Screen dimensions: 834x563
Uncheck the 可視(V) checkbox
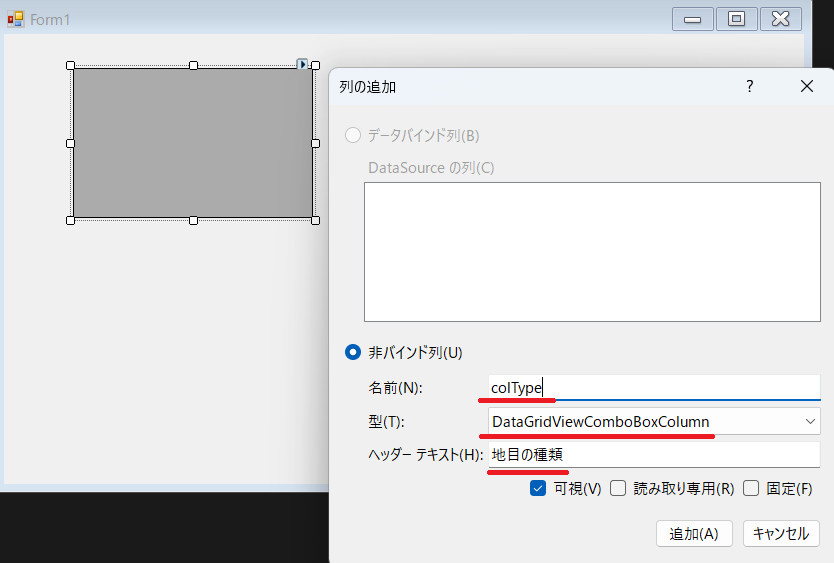[x=538, y=489]
